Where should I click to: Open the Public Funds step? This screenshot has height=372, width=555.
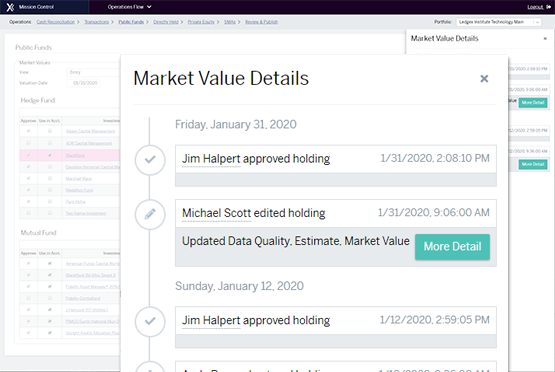[x=131, y=22]
